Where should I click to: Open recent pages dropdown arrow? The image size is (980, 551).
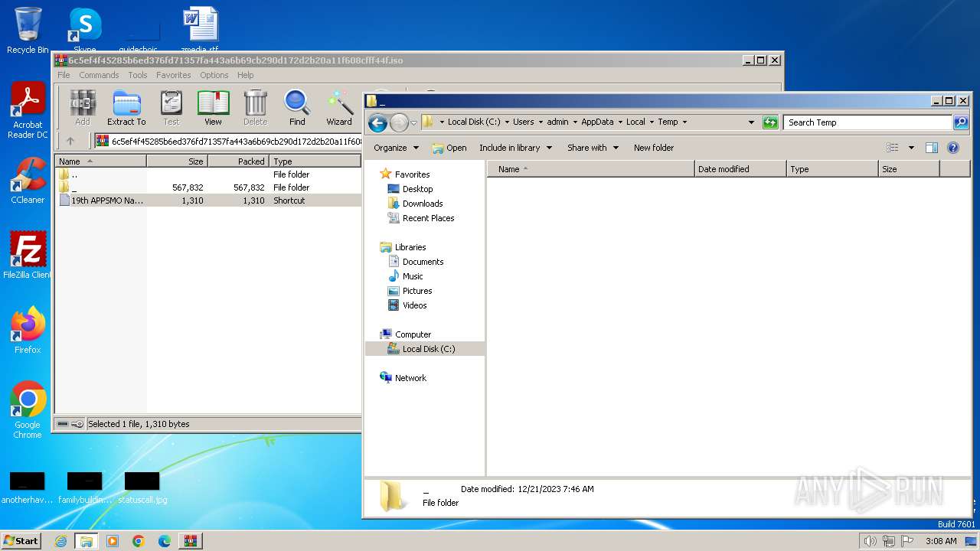click(x=413, y=122)
